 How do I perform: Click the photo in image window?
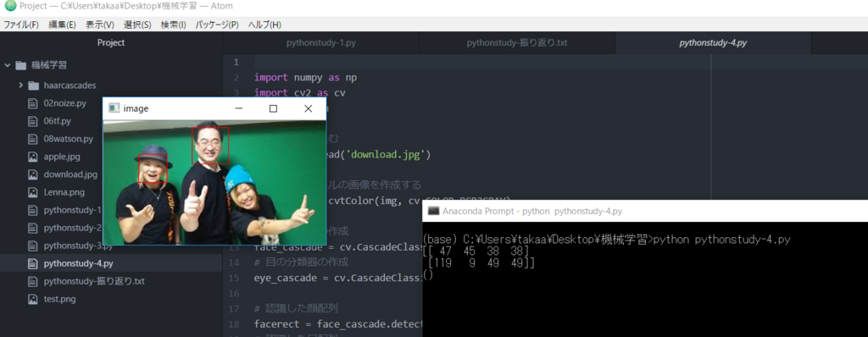coord(214,182)
